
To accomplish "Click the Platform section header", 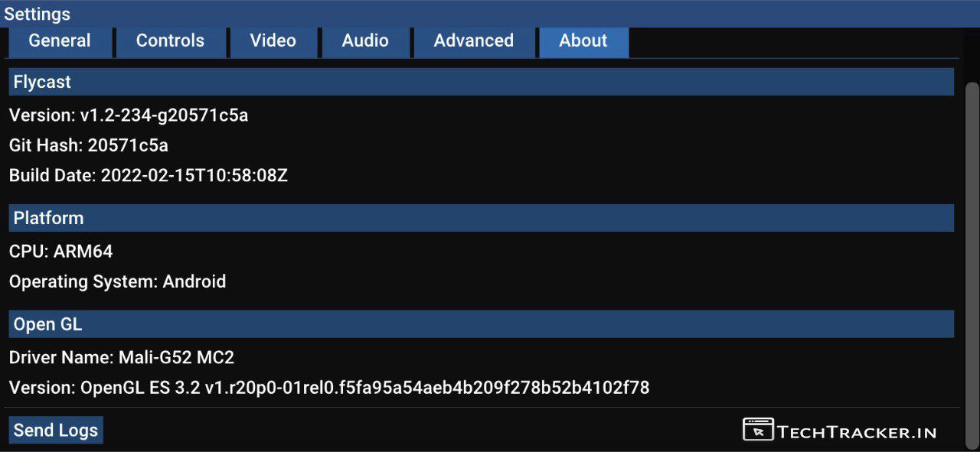I will [x=481, y=218].
